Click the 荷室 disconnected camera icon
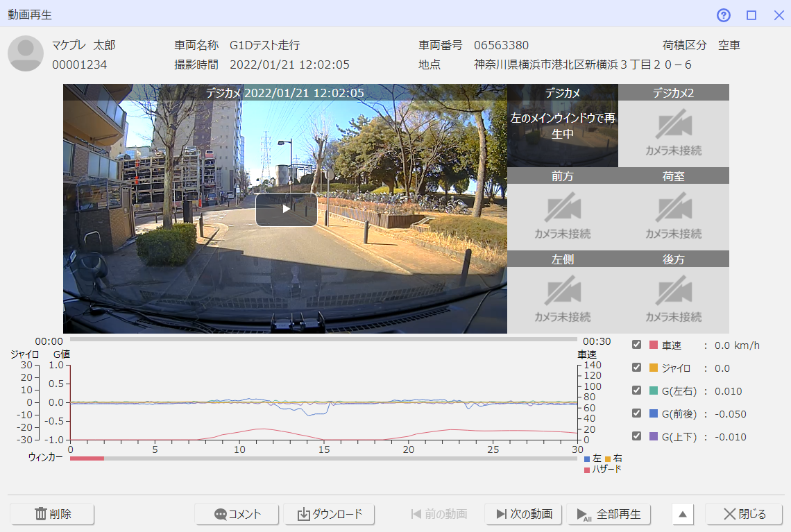791x532 pixels. coord(674,208)
